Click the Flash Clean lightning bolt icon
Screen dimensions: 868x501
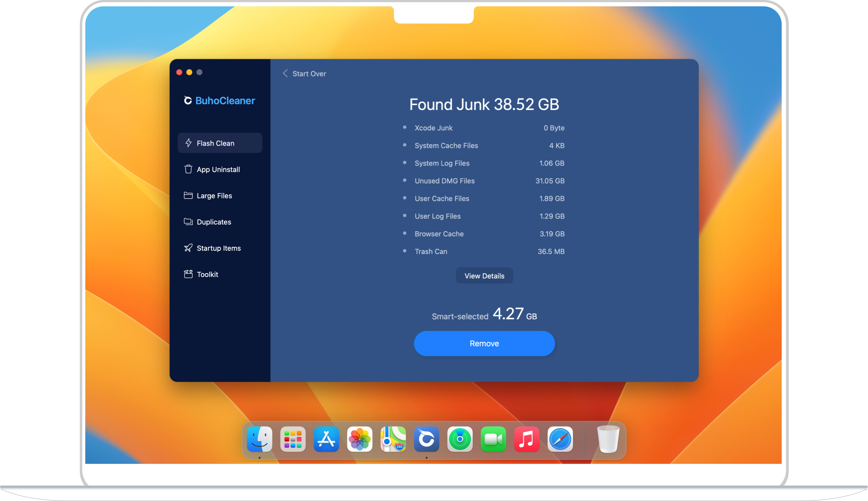[188, 143]
